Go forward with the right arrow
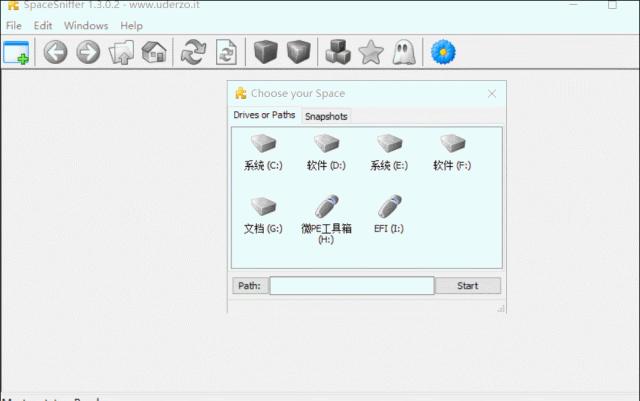The height and width of the screenshot is (401, 640). point(88,52)
